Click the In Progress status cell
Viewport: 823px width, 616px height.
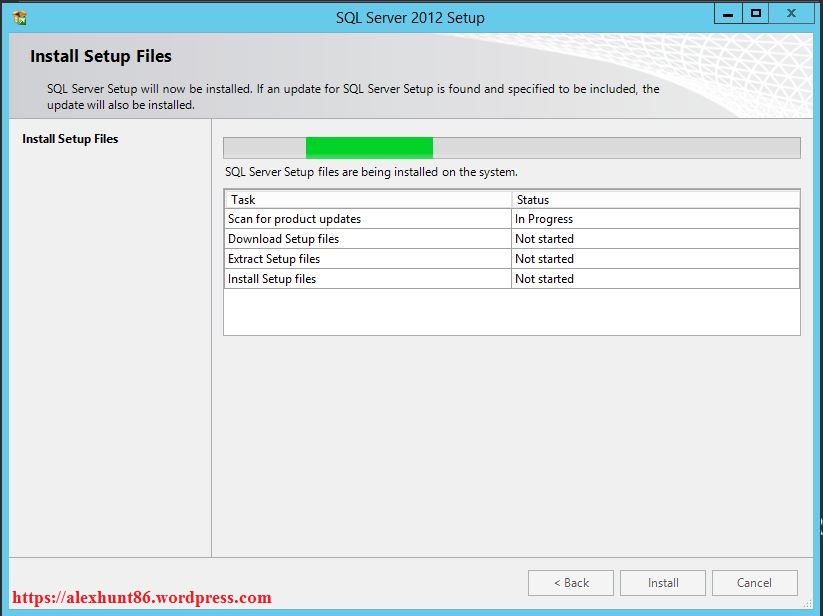tap(544, 218)
